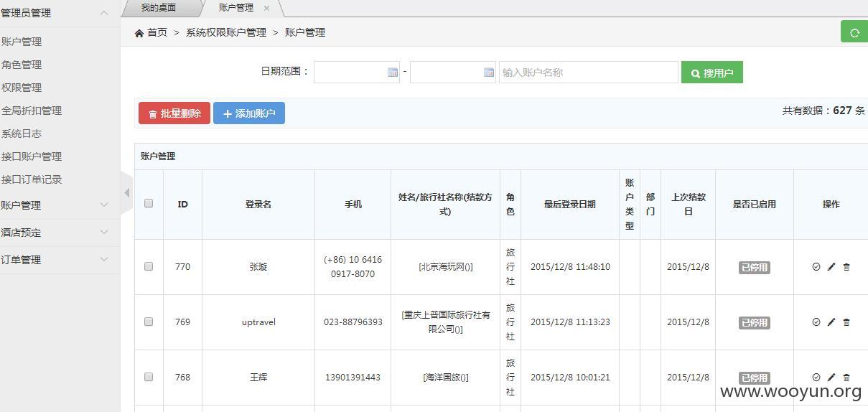Click the 上次结款日 column header

pyautogui.click(x=689, y=204)
